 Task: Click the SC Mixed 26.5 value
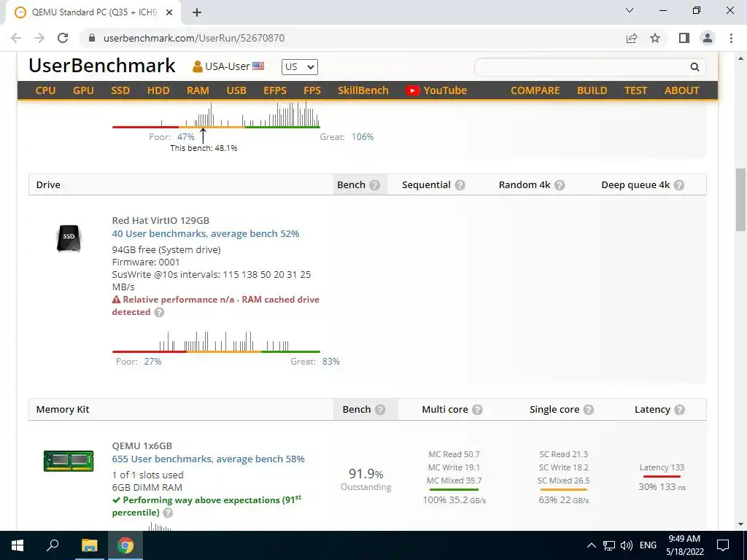pyautogui.click(x=564, y=481)
